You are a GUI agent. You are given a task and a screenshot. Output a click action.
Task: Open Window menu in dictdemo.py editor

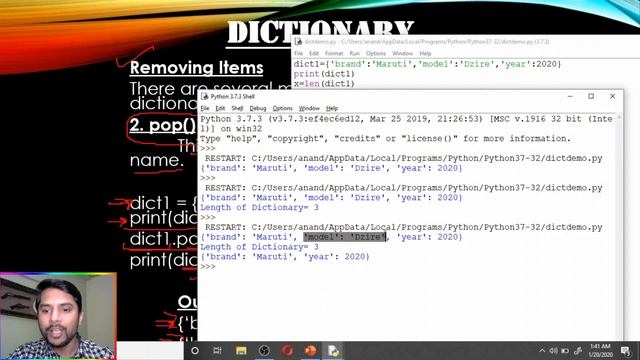[402, 53]
